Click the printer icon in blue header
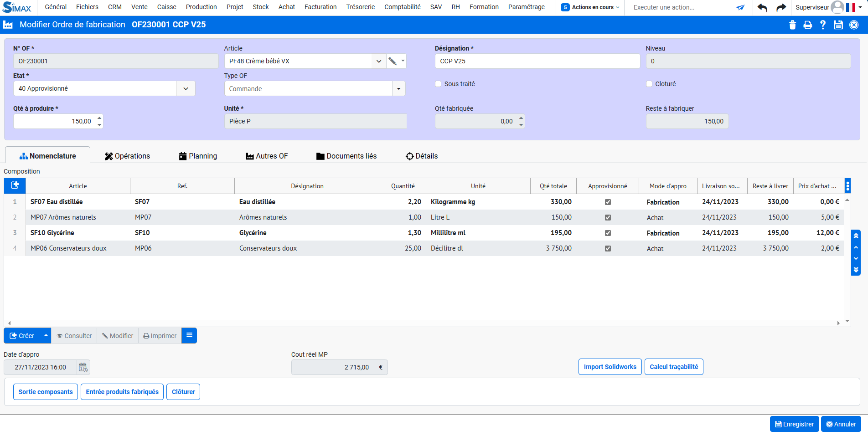This screenshot has height=436, width=868. pos(807,25)
